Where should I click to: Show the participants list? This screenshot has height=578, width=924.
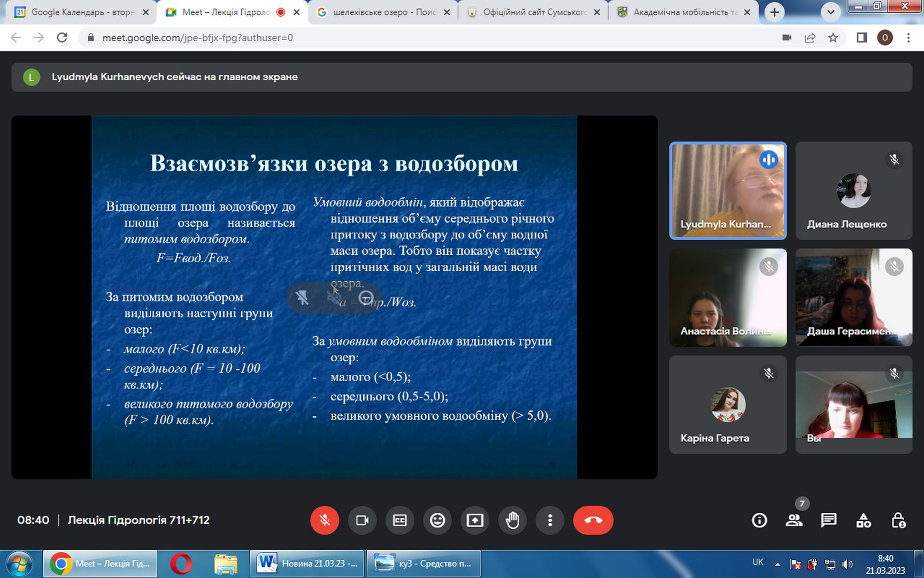(794, 520)
